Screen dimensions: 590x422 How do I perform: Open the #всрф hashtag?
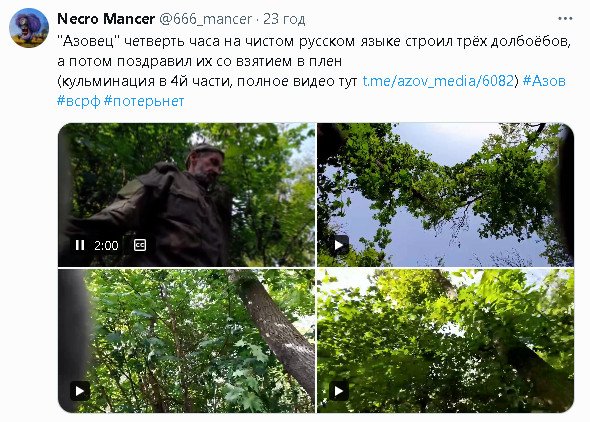79,101
